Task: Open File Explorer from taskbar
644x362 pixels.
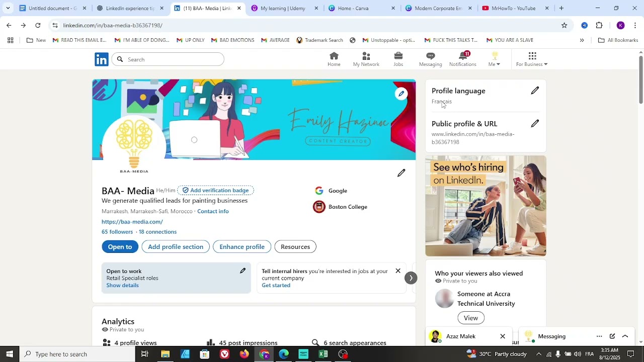Action: (165, 354)
